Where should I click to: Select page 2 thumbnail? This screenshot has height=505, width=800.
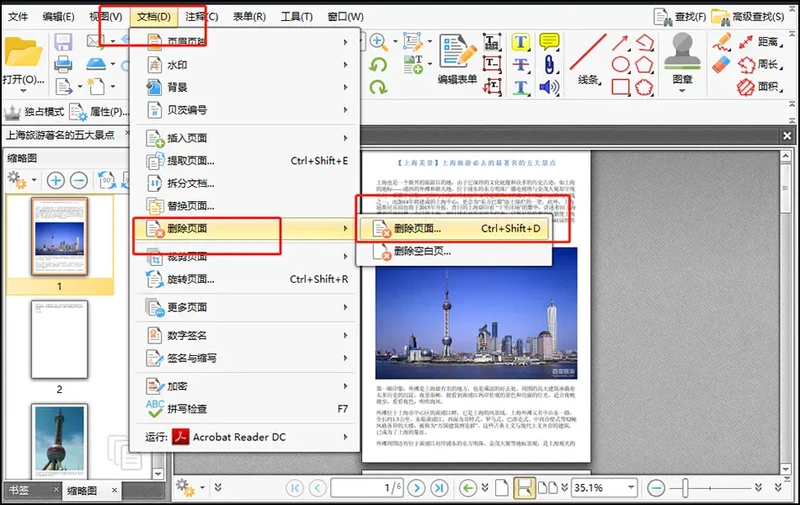point(59,340)
